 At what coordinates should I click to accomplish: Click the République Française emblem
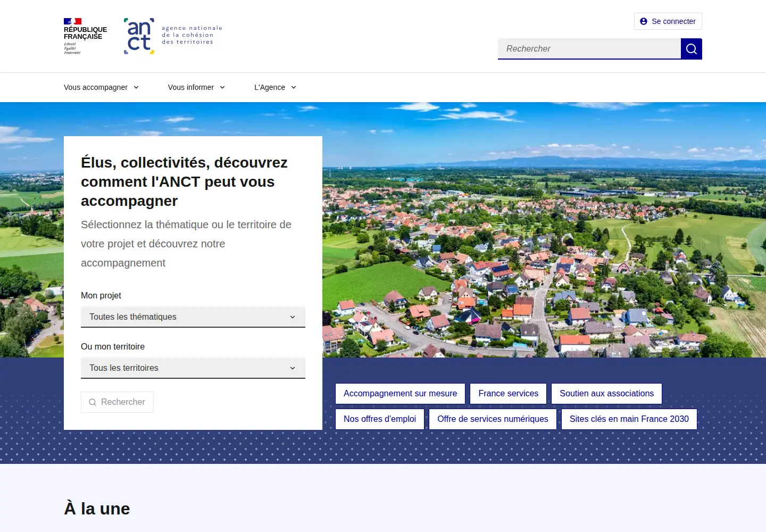(85, 36)
